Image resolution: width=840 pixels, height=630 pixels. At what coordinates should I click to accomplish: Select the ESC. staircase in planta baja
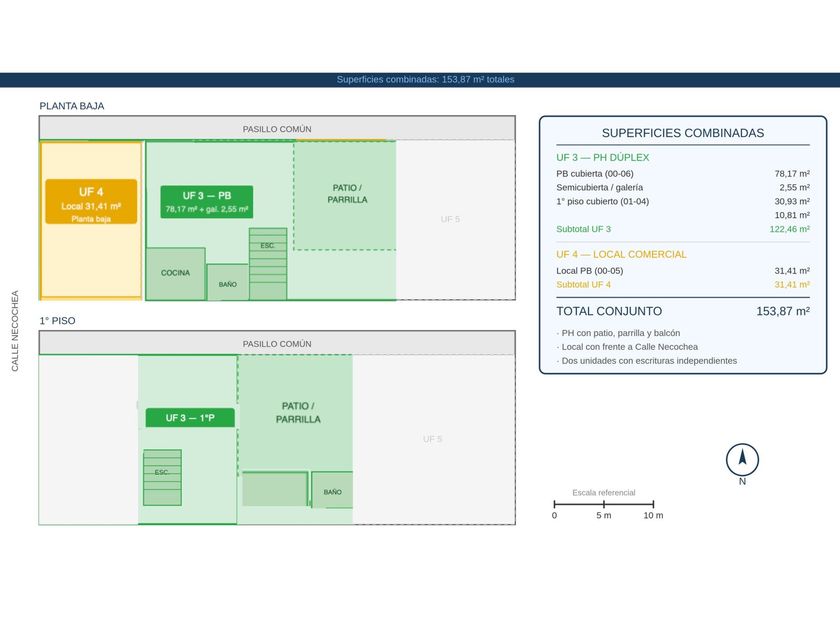coord(268,264)
